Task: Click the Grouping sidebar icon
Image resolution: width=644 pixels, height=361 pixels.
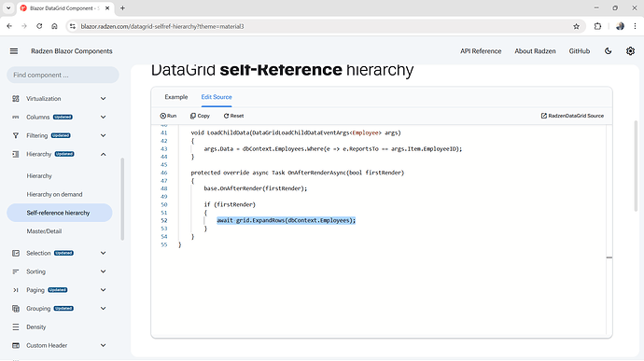Action: tap(16, 309)
